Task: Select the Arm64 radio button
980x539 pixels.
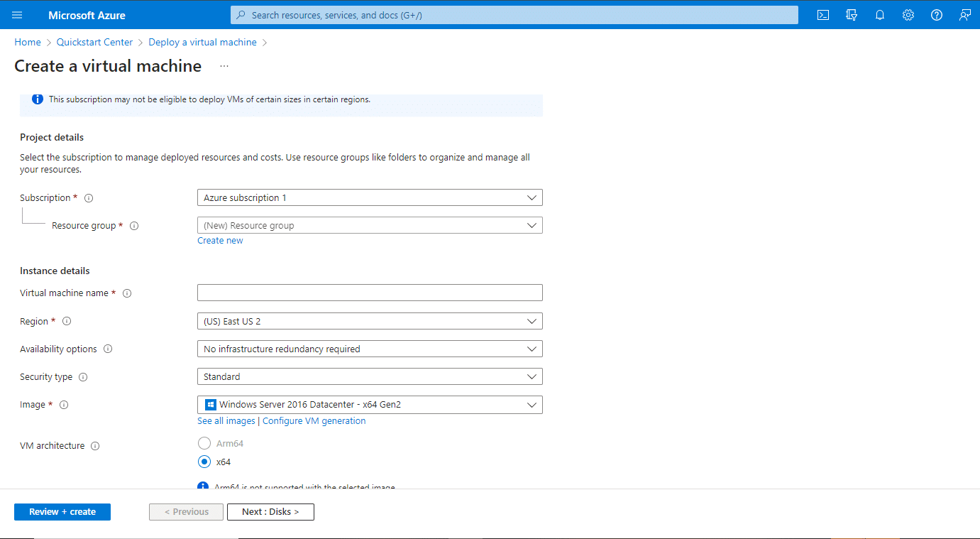Action: pyautogui.click(x=204, y=442)
